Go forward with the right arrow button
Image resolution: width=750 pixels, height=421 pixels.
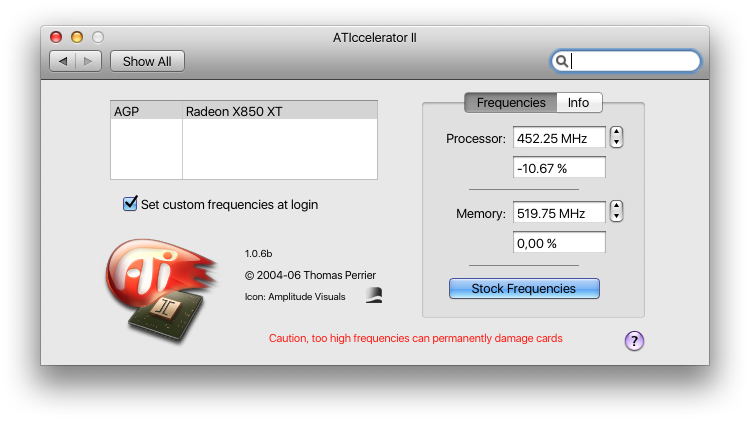pos(88,61)
